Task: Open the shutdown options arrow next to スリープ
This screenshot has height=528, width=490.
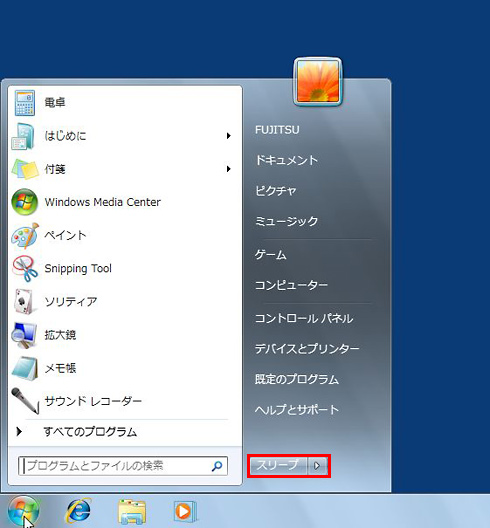Action: coord(317,466)
